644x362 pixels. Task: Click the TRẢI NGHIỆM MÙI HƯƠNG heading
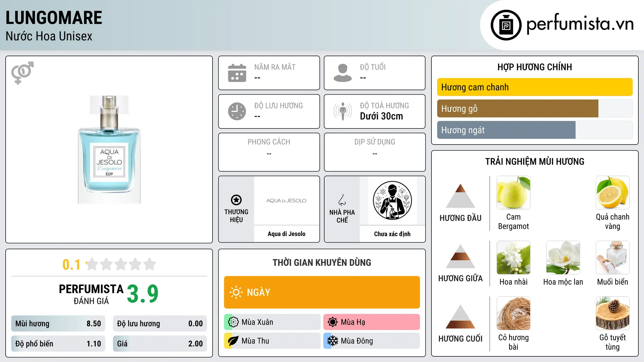click(x=535, y=162)
